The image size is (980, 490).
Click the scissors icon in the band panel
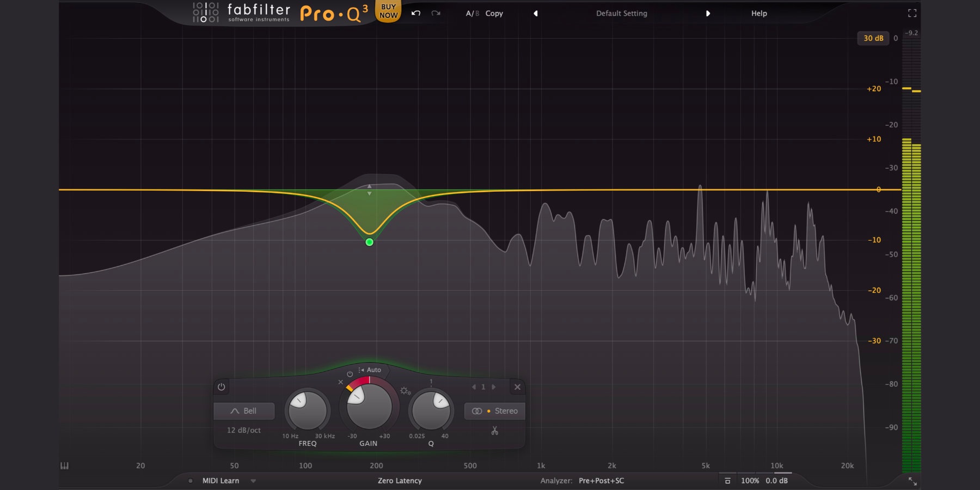coord(494,431)
